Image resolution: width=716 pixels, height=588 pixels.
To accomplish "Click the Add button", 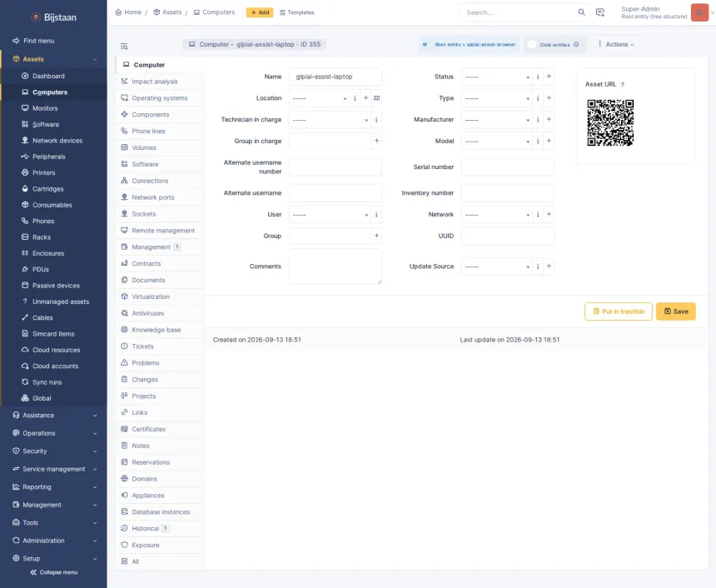I will 260,12.
